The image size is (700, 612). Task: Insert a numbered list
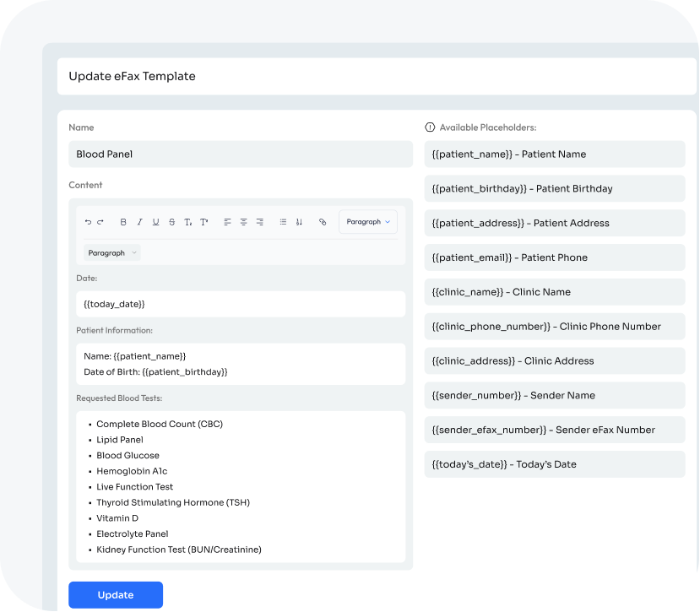pos(298,222)
